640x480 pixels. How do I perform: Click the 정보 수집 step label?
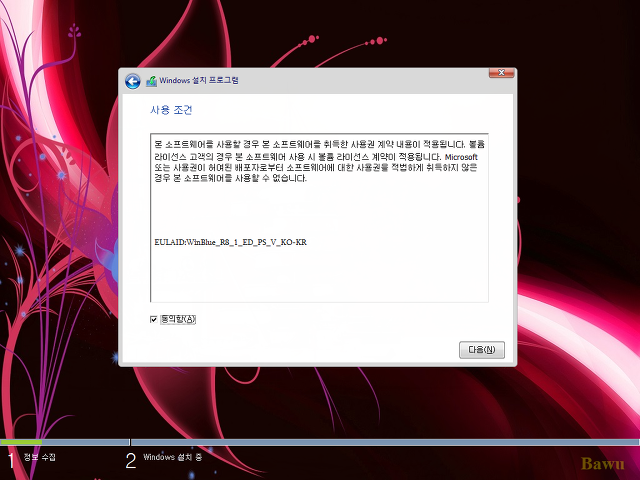pyautogui.click(x=40, y=457)
